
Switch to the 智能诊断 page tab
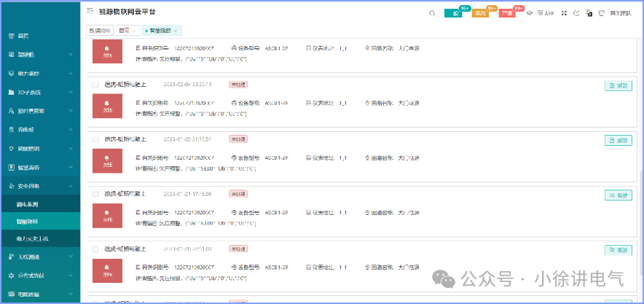coord(160,31)
